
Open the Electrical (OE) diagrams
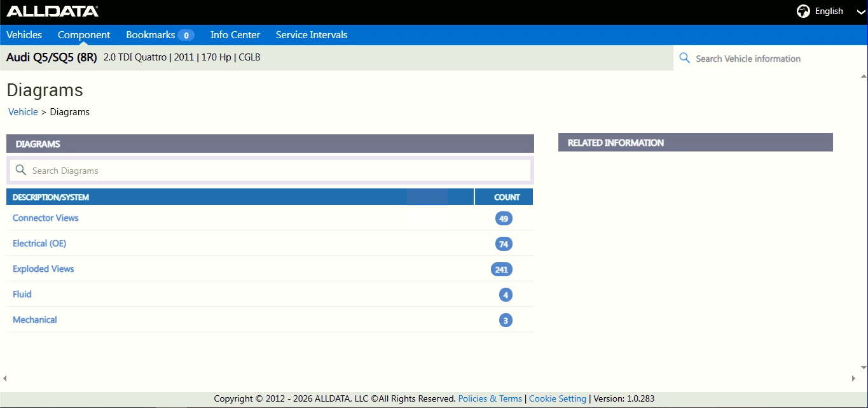[39, 243]
